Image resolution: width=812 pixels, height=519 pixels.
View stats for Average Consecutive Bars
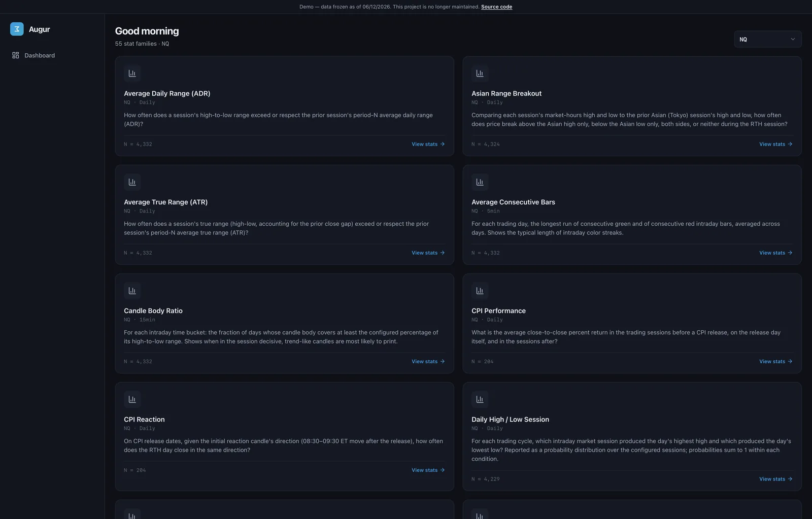[x=775, y=253]
